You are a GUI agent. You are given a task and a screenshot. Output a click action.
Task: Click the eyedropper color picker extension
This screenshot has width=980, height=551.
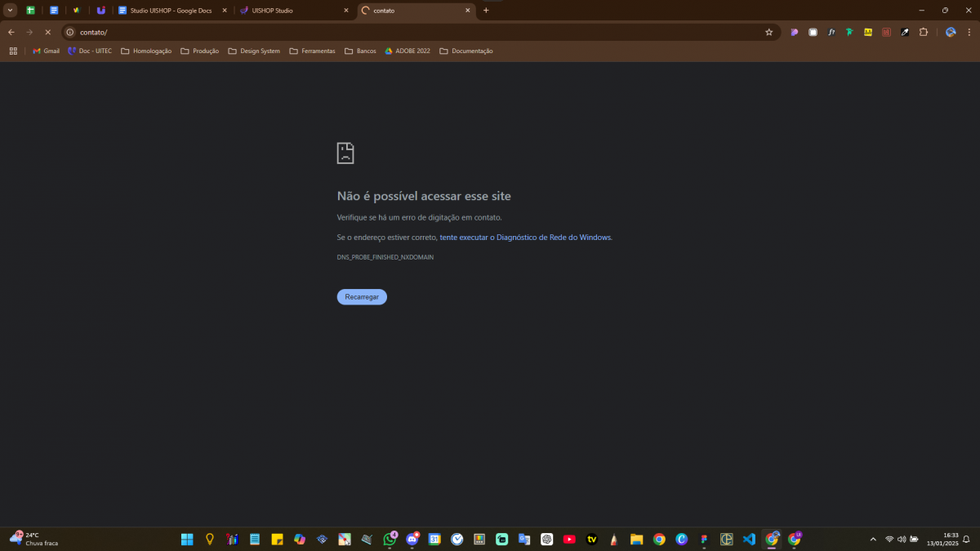pyautogui.click(x=905, y=32)
